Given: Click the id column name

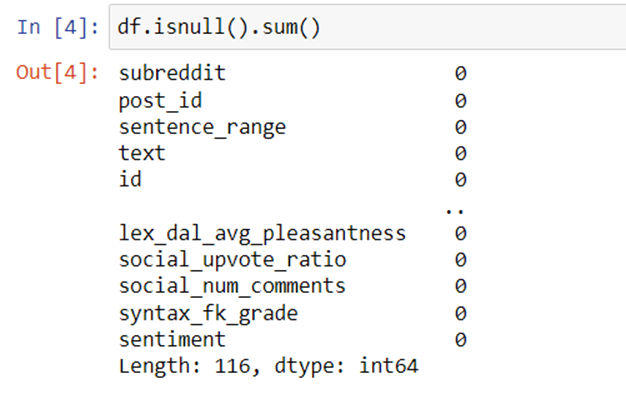Looking at the screenshot, I should coord(130,179).
